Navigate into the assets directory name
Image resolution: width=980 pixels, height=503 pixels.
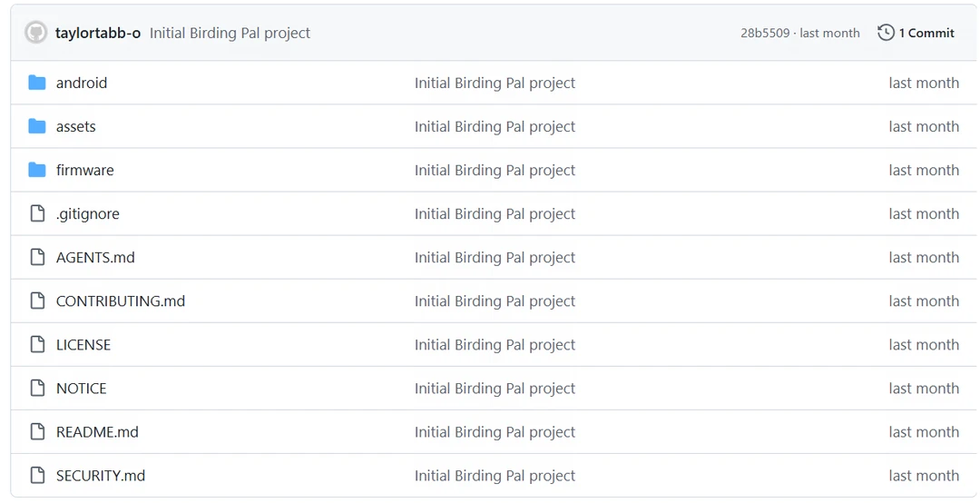tap(76, 126)
